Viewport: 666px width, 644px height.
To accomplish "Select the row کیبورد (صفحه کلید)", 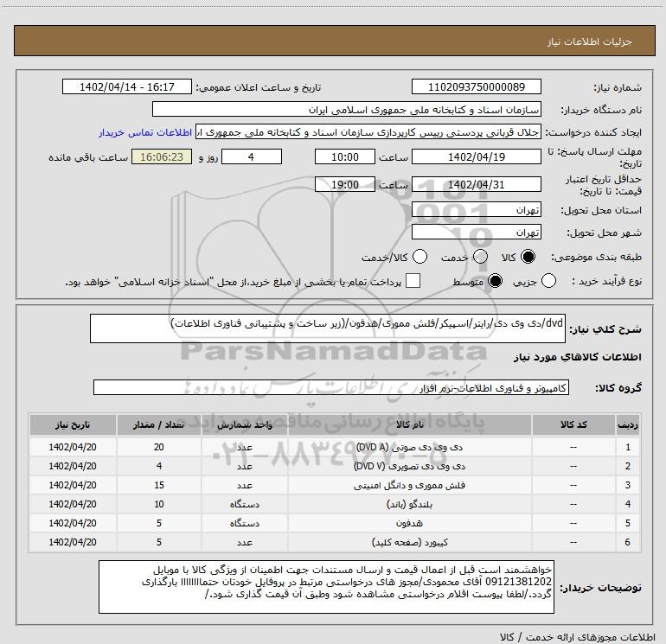I will 335,543.
